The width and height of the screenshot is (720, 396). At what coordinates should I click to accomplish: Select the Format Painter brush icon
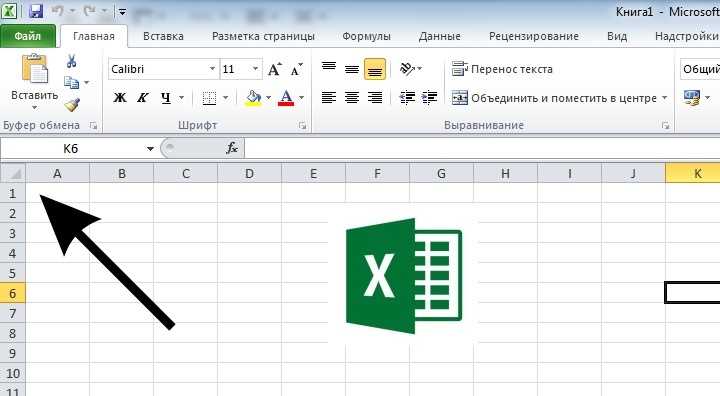click(72, 105)
